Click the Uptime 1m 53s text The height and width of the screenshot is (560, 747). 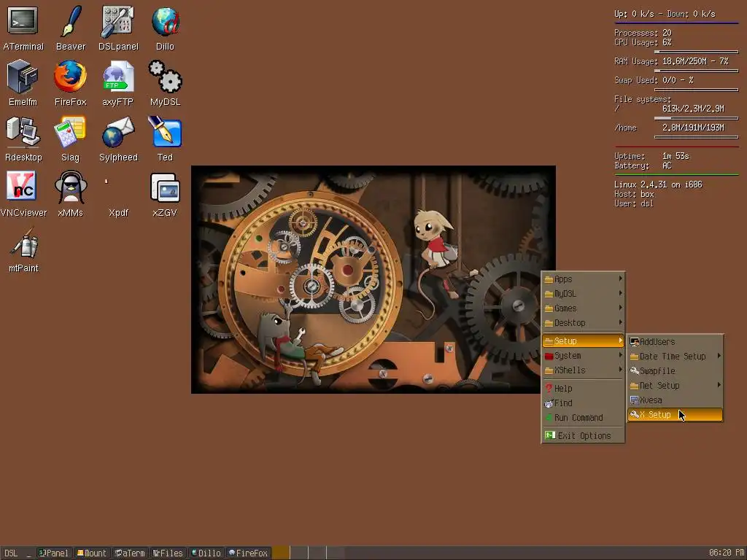651,156
